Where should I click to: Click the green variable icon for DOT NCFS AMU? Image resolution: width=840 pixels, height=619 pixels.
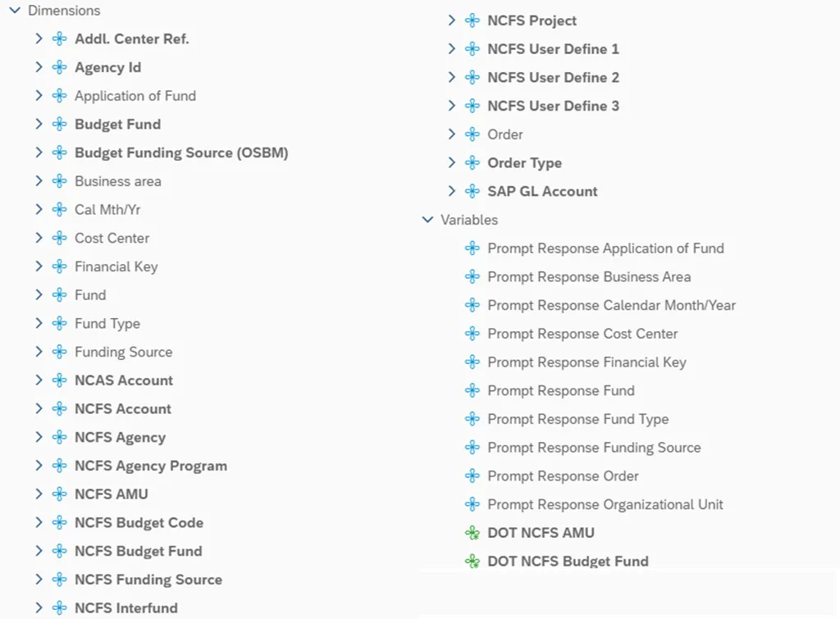coord(472,533)
